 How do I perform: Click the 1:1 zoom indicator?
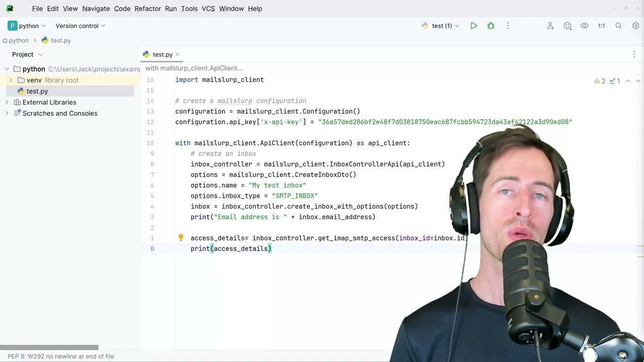601,26
